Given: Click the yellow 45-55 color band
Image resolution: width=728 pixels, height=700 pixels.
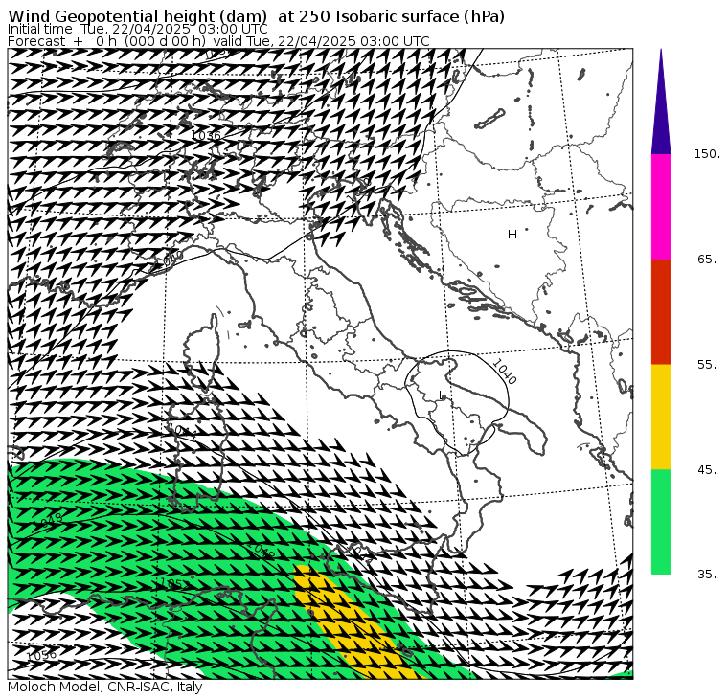Looking at the screenshot, I should [x=661, y=417].
